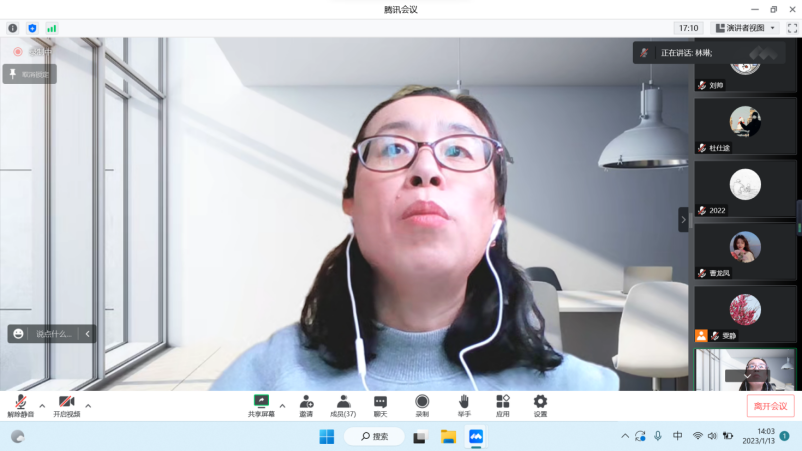Turn on the camera (开启视频)
The height and width of the screenshot is (451, 802).
[66, 405]
